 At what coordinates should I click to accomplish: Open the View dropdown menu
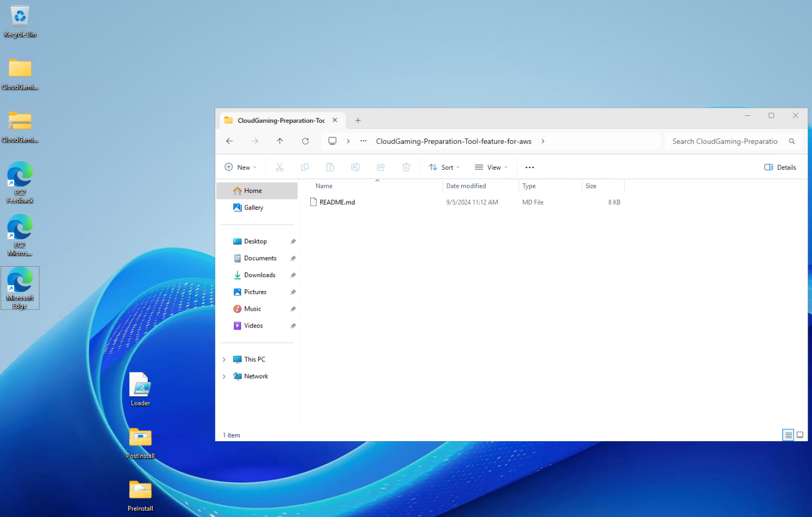[x=491, y=167]
